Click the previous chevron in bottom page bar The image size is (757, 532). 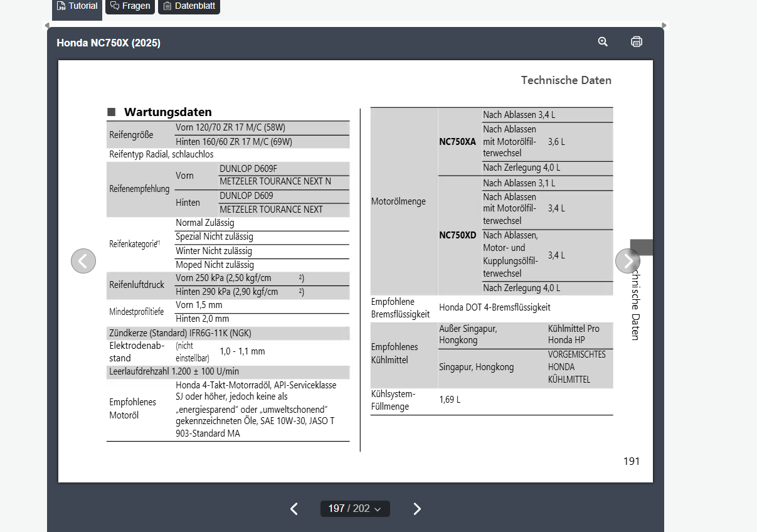(x=294, y=509)
